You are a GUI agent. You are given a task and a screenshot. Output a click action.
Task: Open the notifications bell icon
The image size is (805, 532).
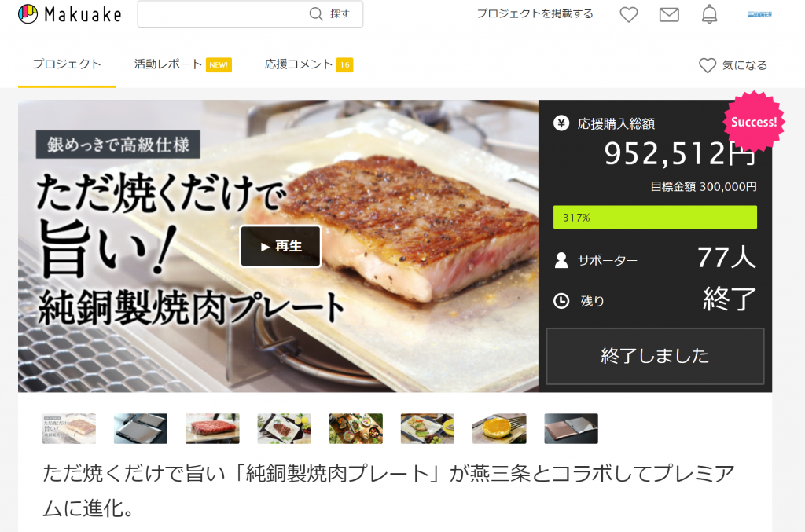(710, 14)
